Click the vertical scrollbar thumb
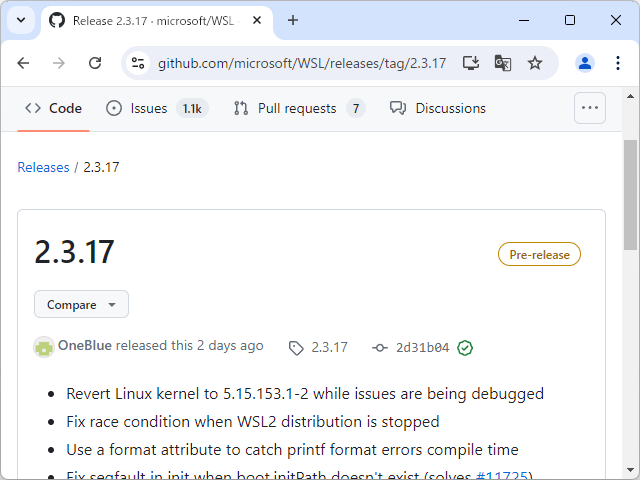Viewport: 640px width, 480px height. (630, 195)
